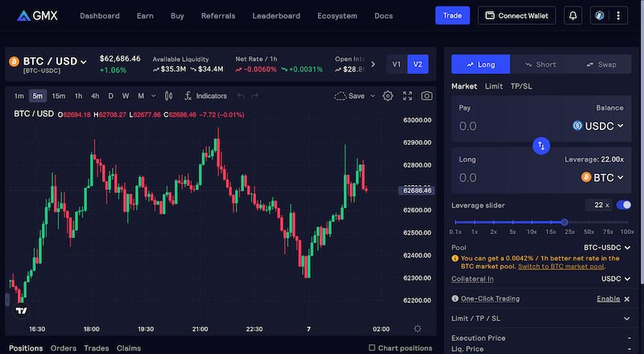Image resolution: width=644 pixels, height=354 pixels.
Task: Undo the last chart action
Action: pyautogui.click(x=241, y=96)
